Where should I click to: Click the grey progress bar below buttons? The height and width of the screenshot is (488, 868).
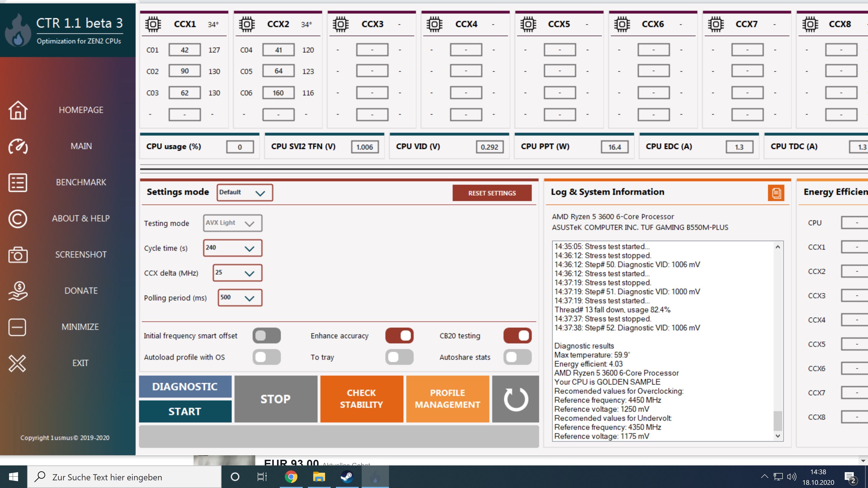click(339, 436)
